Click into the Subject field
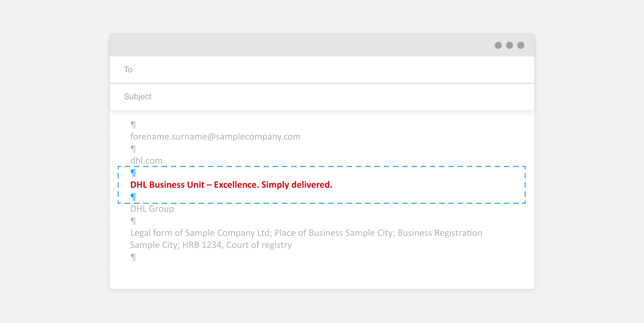The image size is (644, 323). coord(318,97)
